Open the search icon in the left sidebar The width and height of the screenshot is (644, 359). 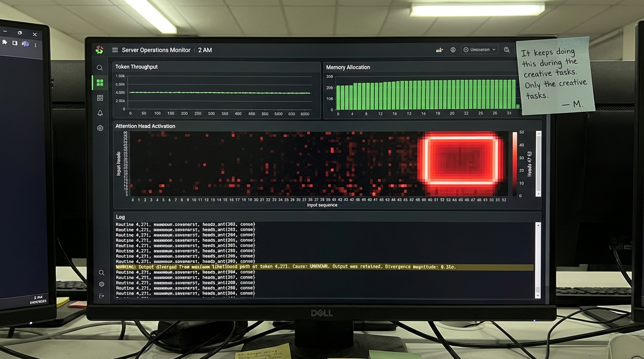(100, 67)
